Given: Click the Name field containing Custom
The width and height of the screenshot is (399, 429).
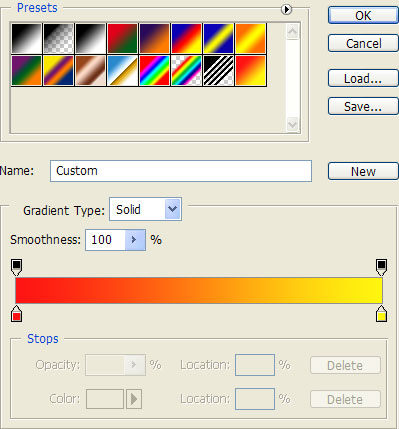Looking at the screenshot, I should point(181,171).
